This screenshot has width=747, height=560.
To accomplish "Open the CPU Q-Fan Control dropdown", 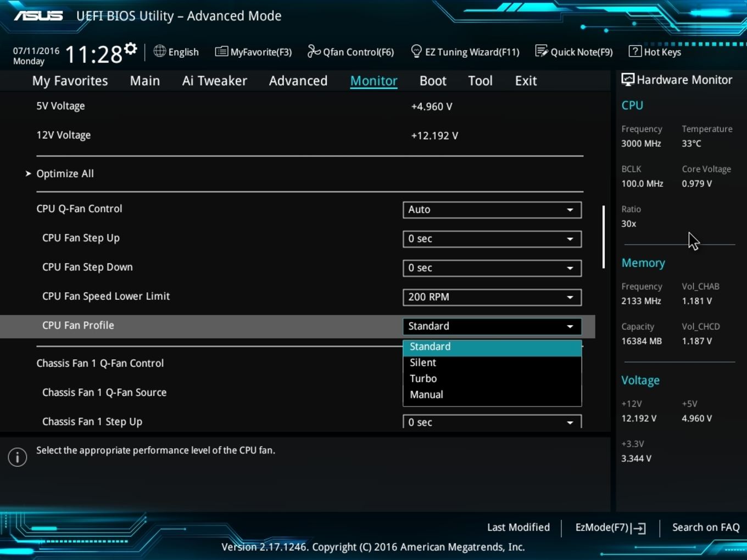I will (x=492, y=210).
